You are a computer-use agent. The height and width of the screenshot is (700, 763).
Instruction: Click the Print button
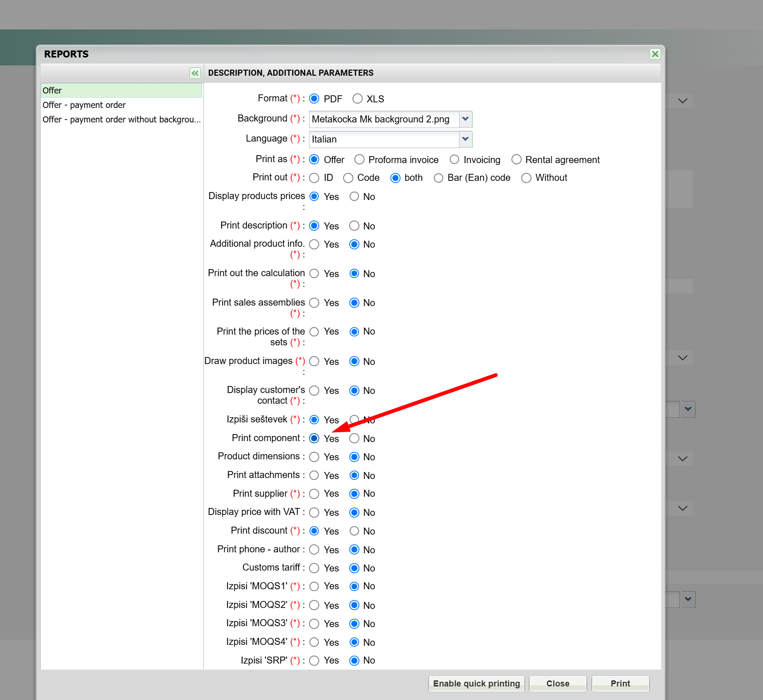[620, 684]
